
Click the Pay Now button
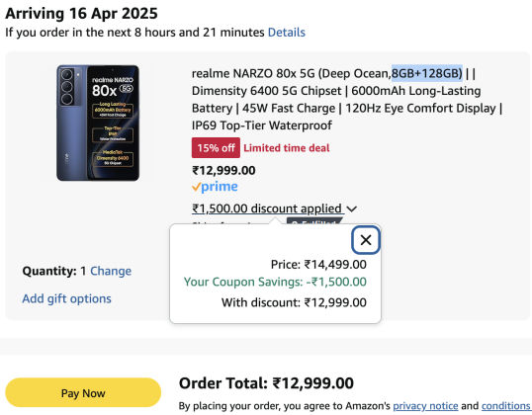point(83,392)
